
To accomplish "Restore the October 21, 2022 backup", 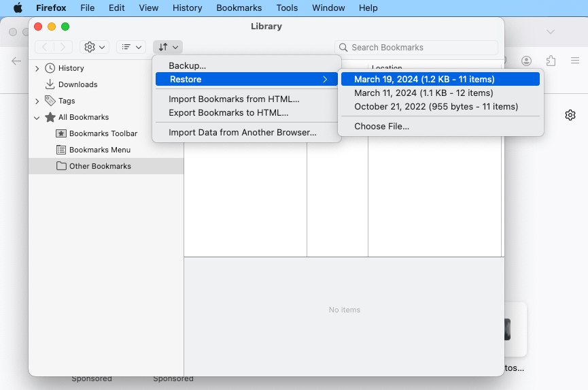I will (440, 107).
